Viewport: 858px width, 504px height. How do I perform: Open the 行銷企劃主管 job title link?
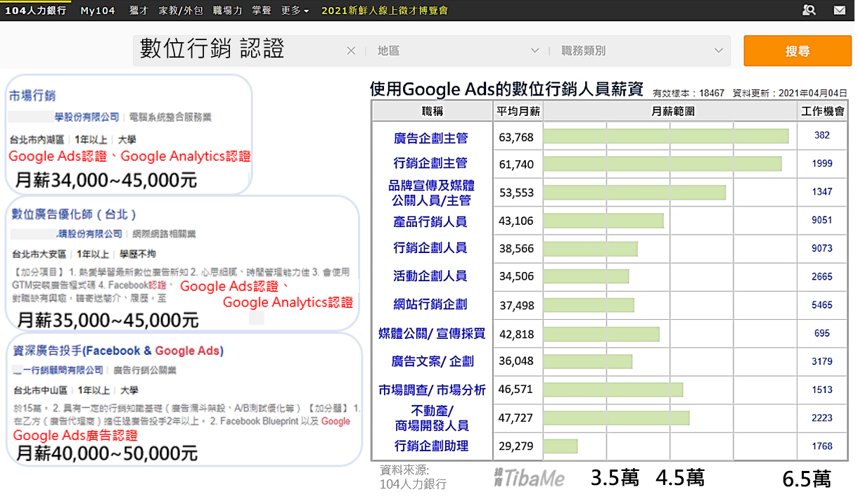[430, 163]
